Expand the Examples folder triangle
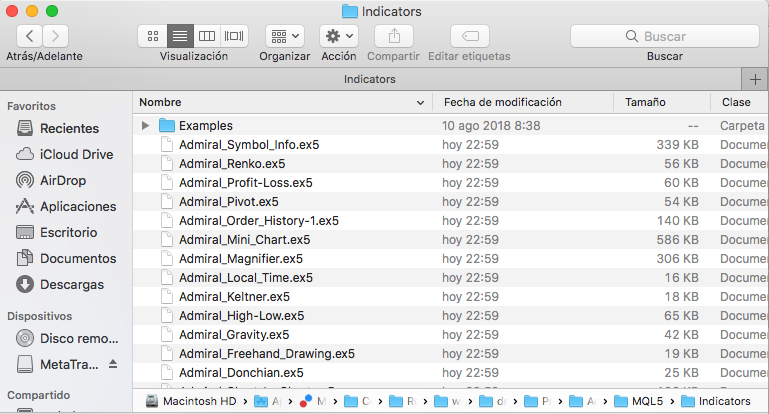Screen dimensions: 769x414 (x=145, y=126)
